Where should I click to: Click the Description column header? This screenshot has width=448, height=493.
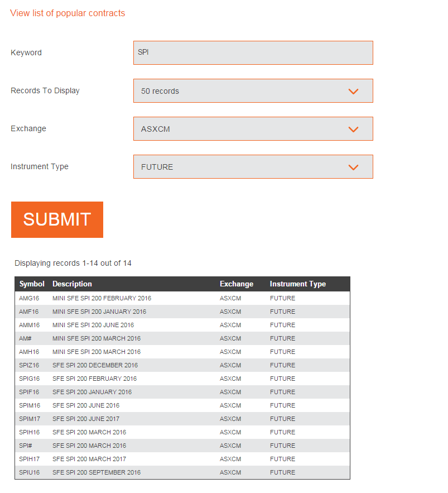click(x=72, y=284)
